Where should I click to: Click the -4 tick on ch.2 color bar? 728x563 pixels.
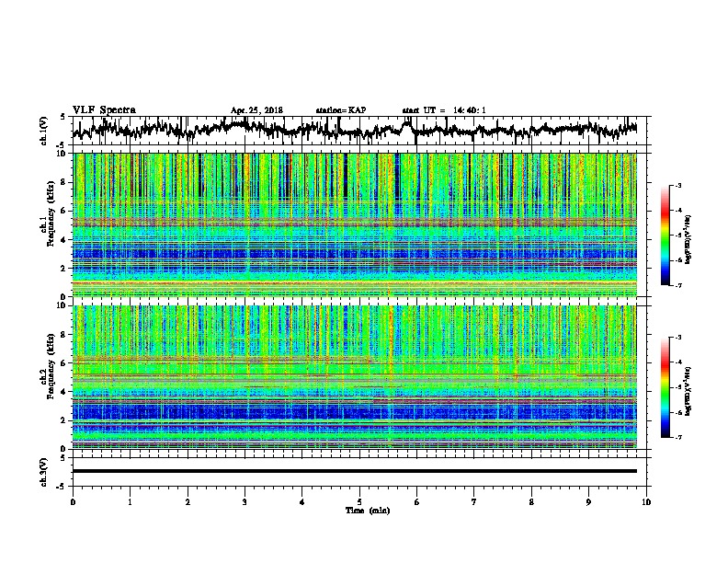(x=677, y=362)
